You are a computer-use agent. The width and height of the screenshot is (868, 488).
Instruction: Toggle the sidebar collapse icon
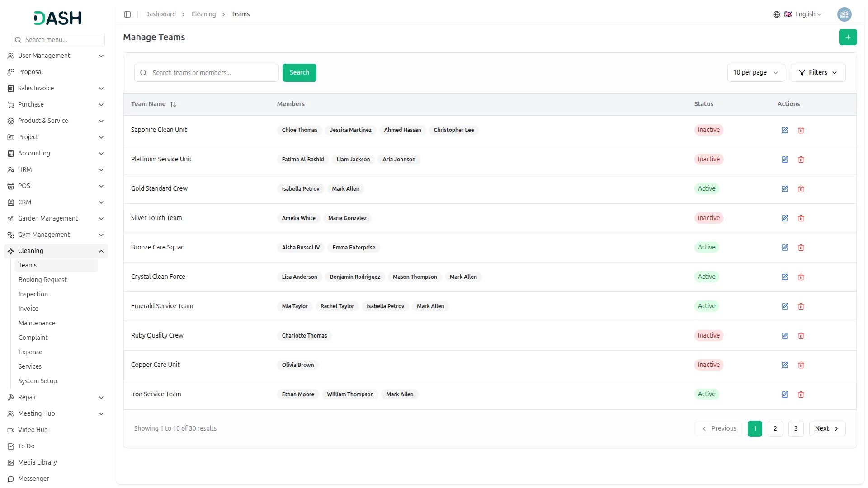(x=127, y=14)
